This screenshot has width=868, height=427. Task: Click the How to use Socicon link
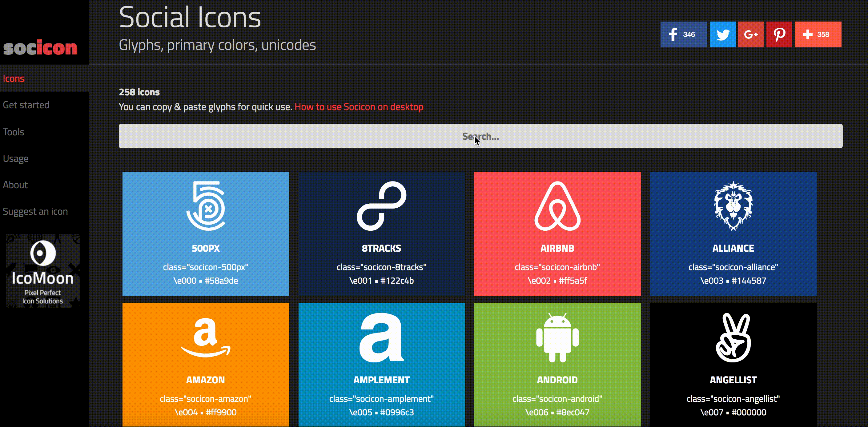click(x=359, y=107)
